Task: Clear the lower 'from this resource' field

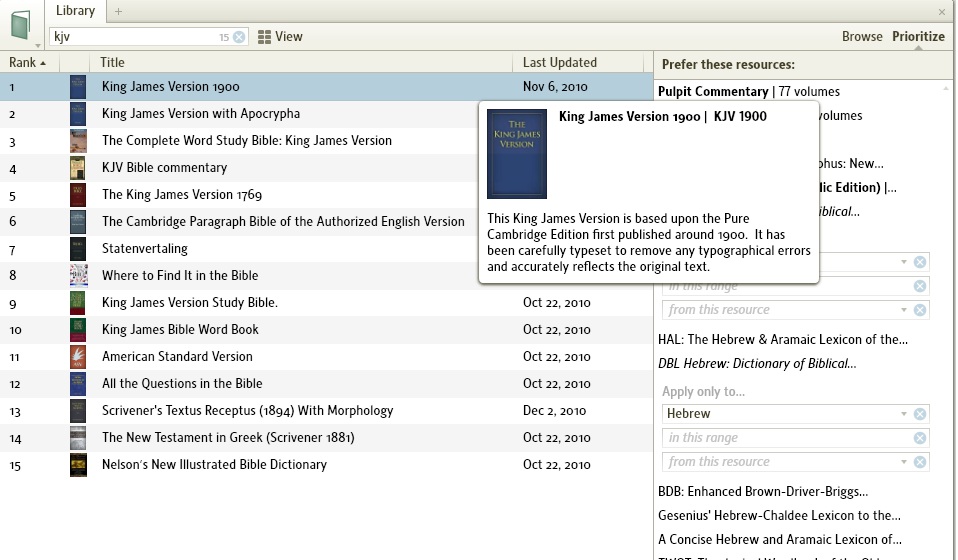Action: (x=920, y=462)
